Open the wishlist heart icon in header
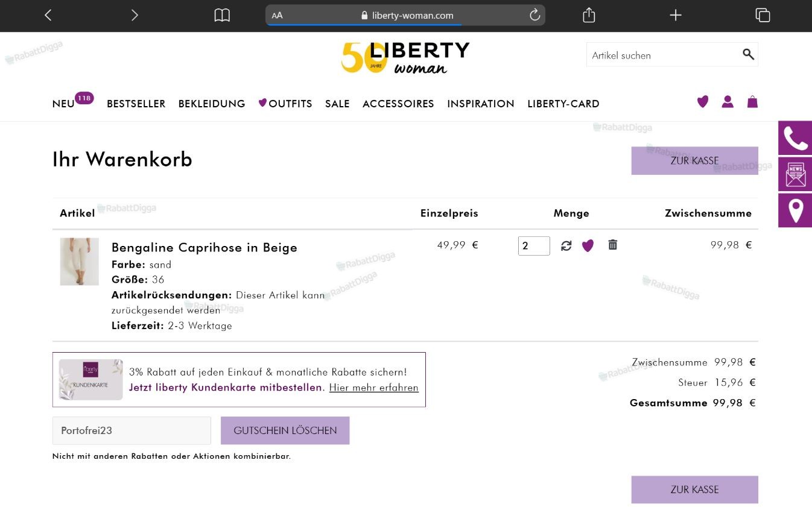This screenshot has width=812, height=507. [702, 102]
